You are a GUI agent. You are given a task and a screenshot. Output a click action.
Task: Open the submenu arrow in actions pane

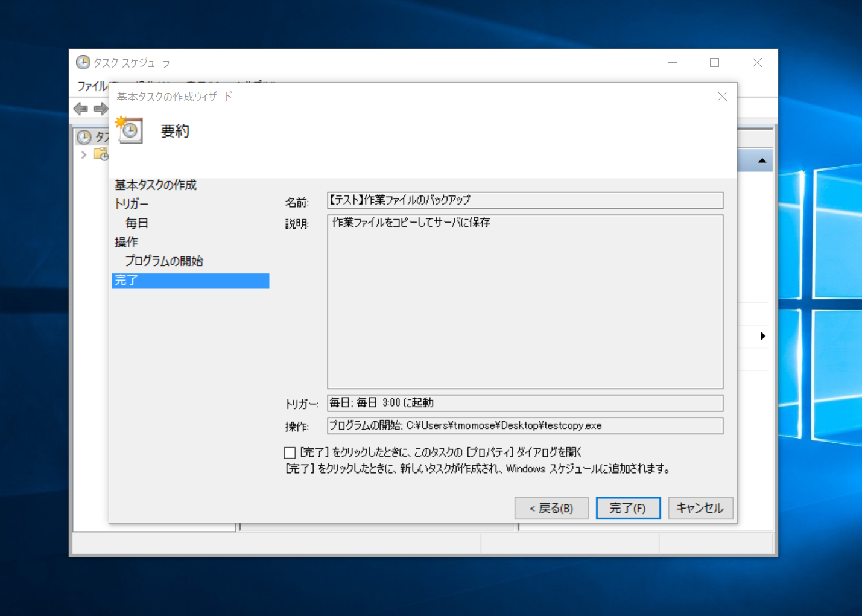tap(762, 336)
